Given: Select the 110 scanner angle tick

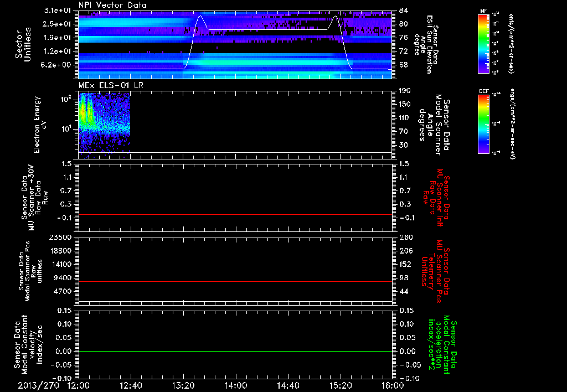Looking at the screenshot, I should pyautogui.click(x=405, y=118).
